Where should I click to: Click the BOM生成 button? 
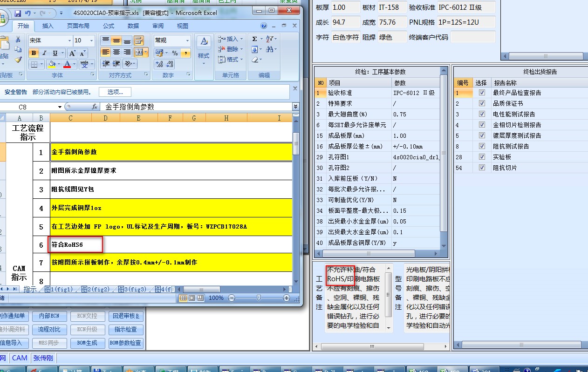[x=87, y=343]
